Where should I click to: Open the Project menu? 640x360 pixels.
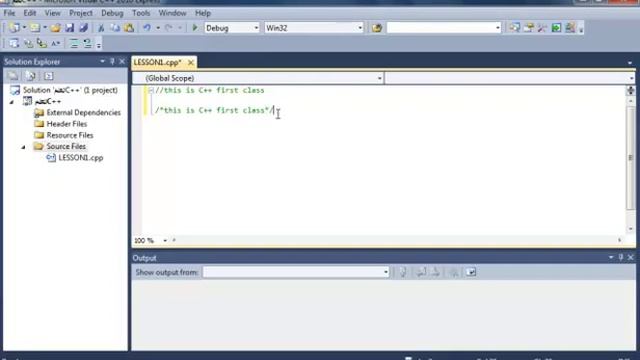pyautogui.click(x=81, y=13)
